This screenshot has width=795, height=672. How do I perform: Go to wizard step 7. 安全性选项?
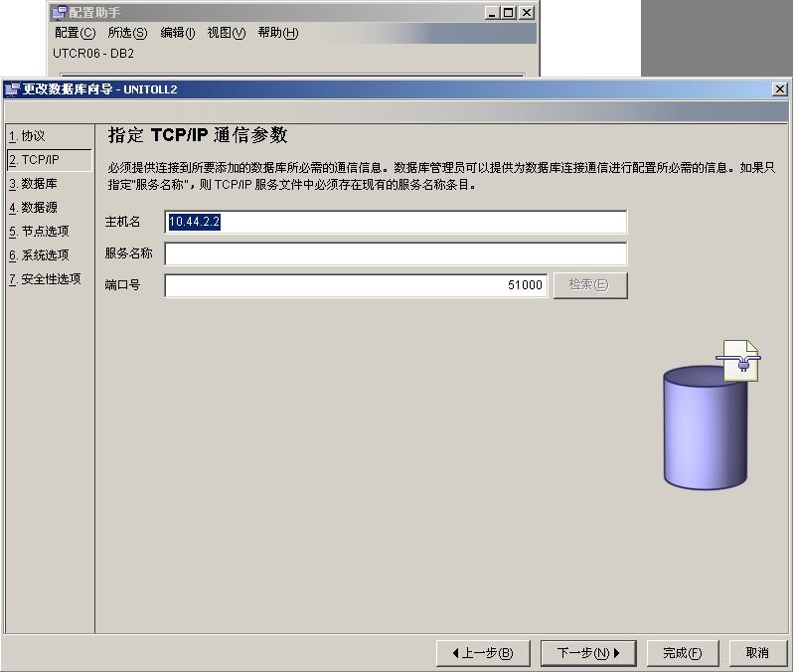tap(45, 279)
